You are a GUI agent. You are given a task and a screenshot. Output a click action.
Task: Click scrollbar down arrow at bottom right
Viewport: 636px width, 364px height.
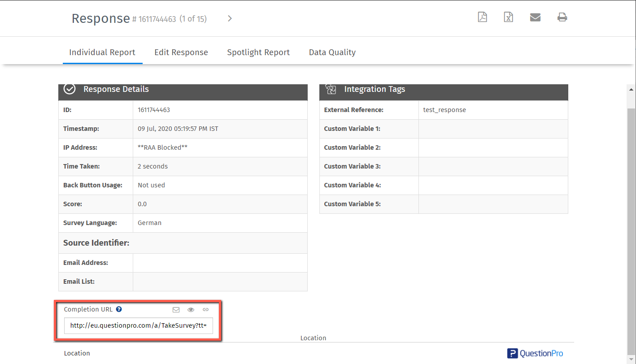pyautogui.click(x=631, y=359)
